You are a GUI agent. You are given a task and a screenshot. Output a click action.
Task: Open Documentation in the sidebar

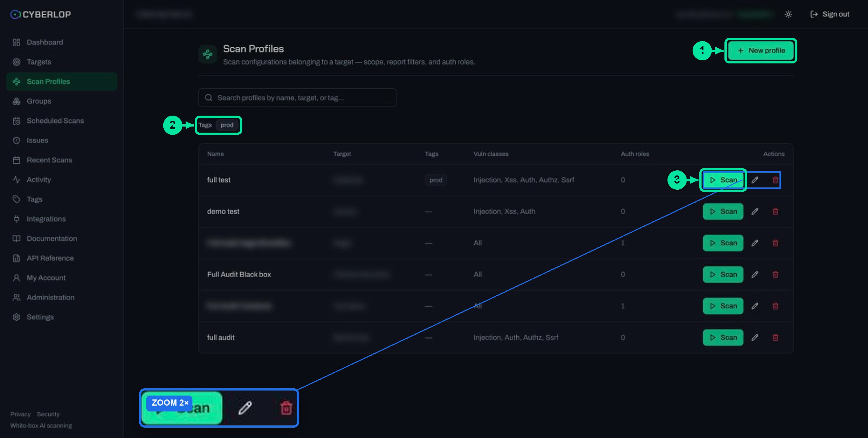pyautogui.click(x=62, y=239)
